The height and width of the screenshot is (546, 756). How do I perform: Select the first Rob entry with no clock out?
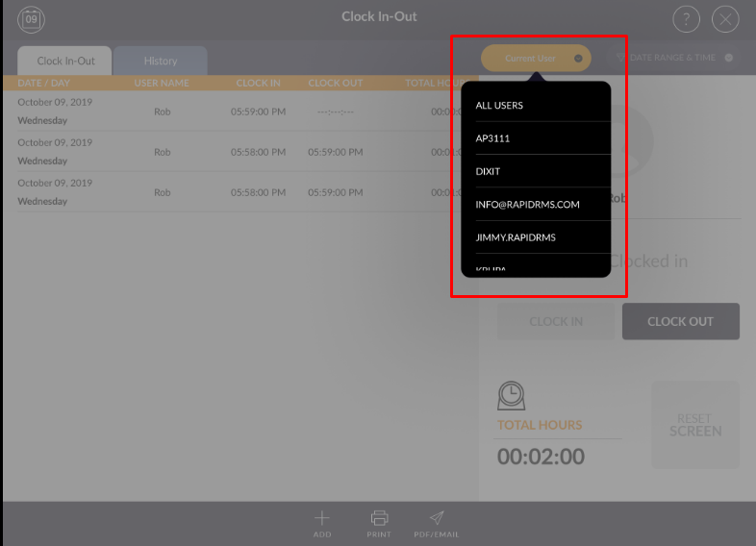click(x=240, y=112)
